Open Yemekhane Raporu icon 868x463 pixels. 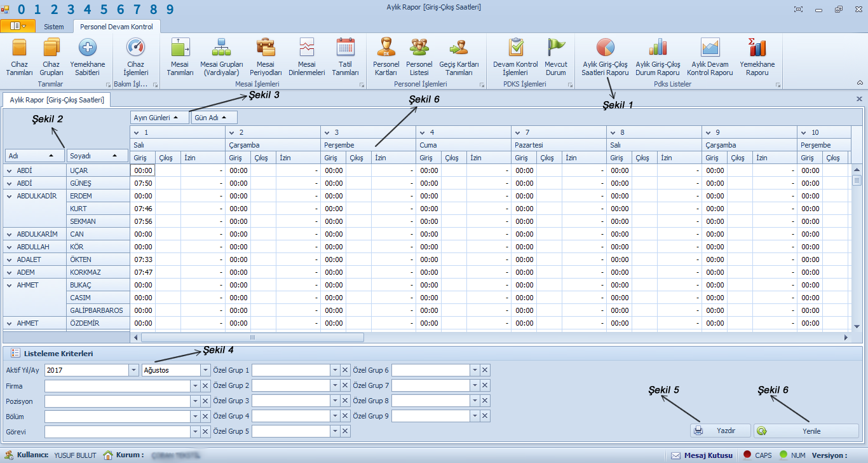coord(757,57)
